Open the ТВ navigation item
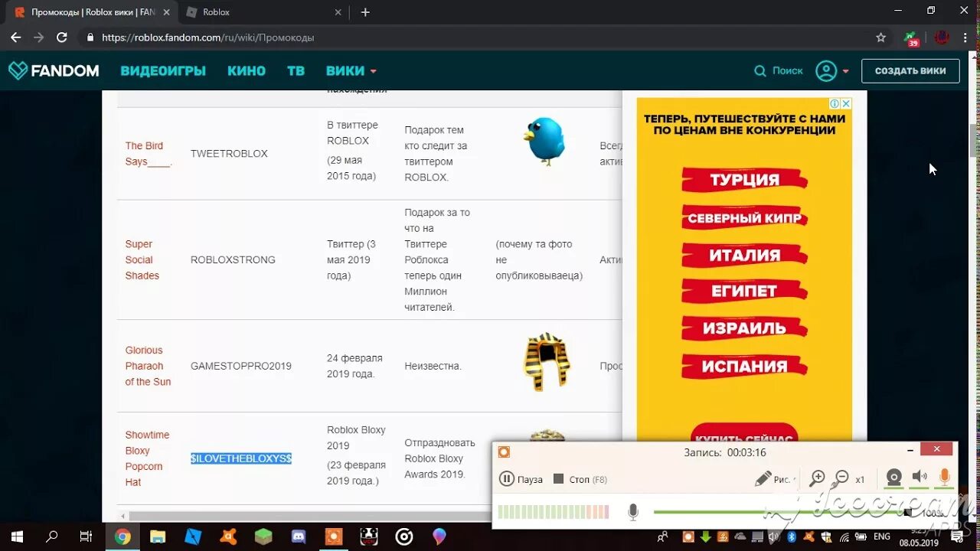The image size is (980, 551). [296, 70]
